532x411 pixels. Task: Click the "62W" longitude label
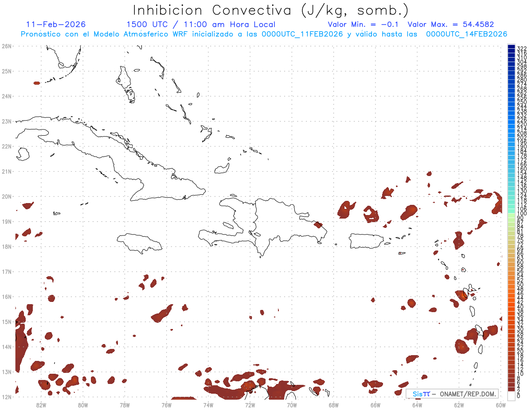tap(459, 405)
